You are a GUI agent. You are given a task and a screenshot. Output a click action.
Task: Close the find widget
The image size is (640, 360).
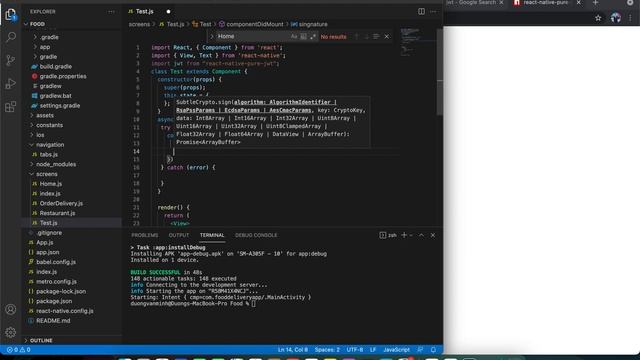click(x=387, y=37)
